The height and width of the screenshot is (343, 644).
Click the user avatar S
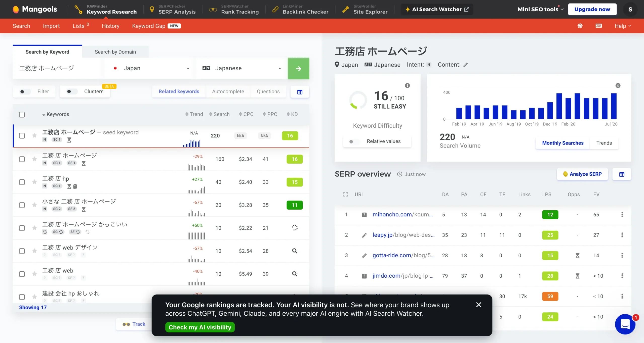coord(630,9)
